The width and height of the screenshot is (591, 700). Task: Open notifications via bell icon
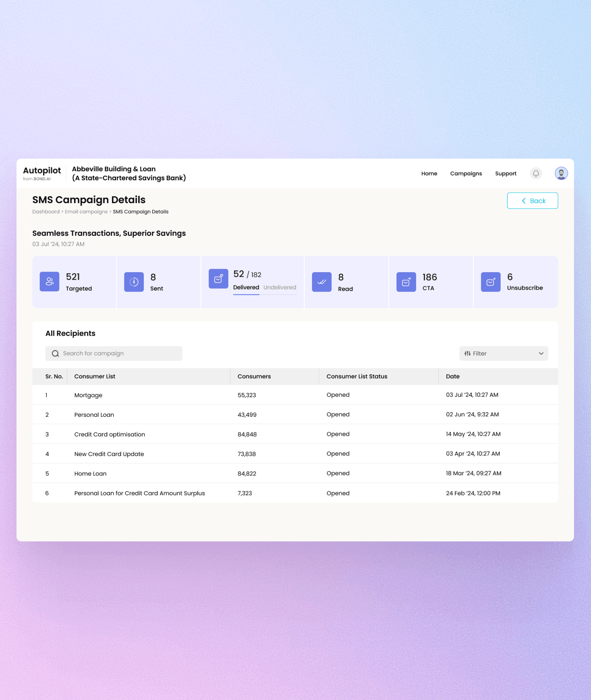tap(536, 173)
